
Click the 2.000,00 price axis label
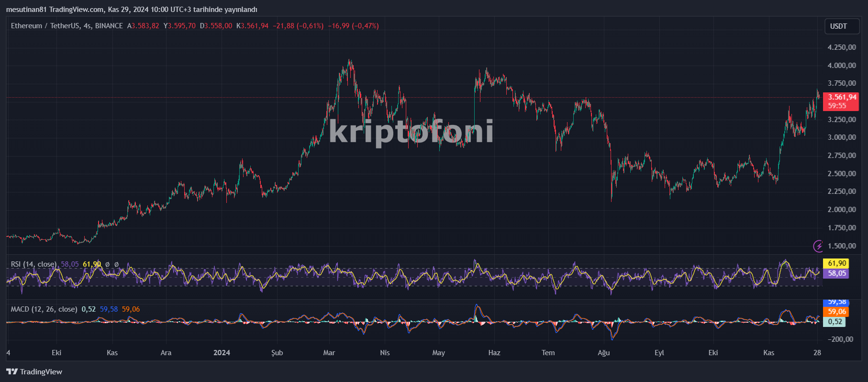pyautogui.click(x=842, y=210)
